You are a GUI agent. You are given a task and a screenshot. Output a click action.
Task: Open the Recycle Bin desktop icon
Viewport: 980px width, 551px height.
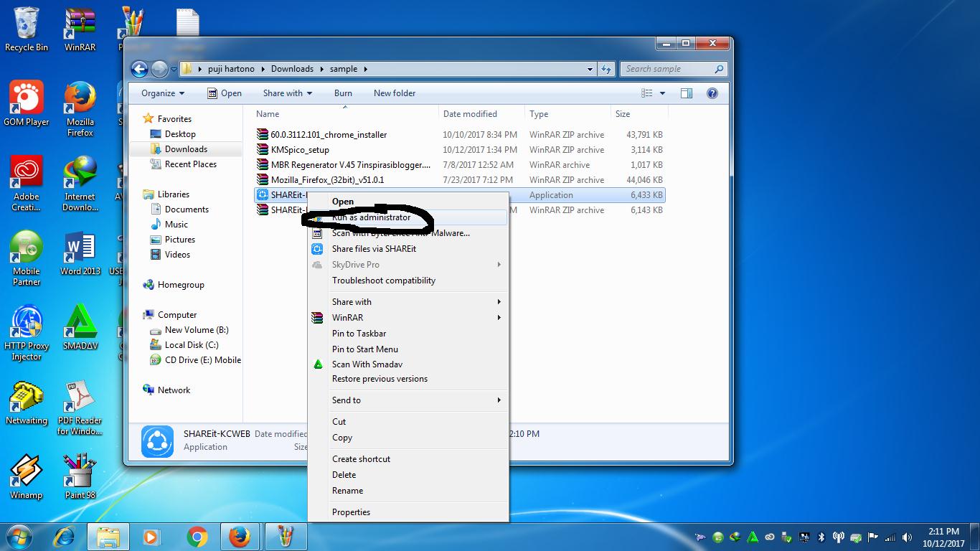tap(27, 29)
